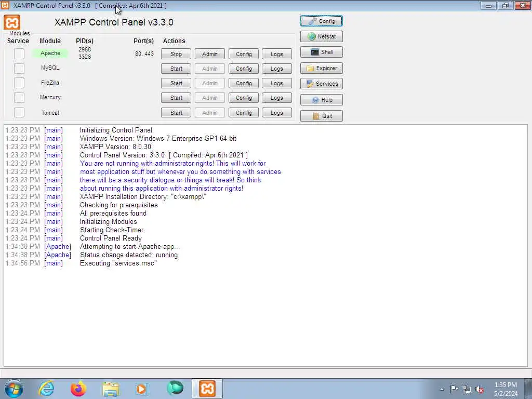Click the network tray icon
The image size is (532, 399).
click(467, 389)
